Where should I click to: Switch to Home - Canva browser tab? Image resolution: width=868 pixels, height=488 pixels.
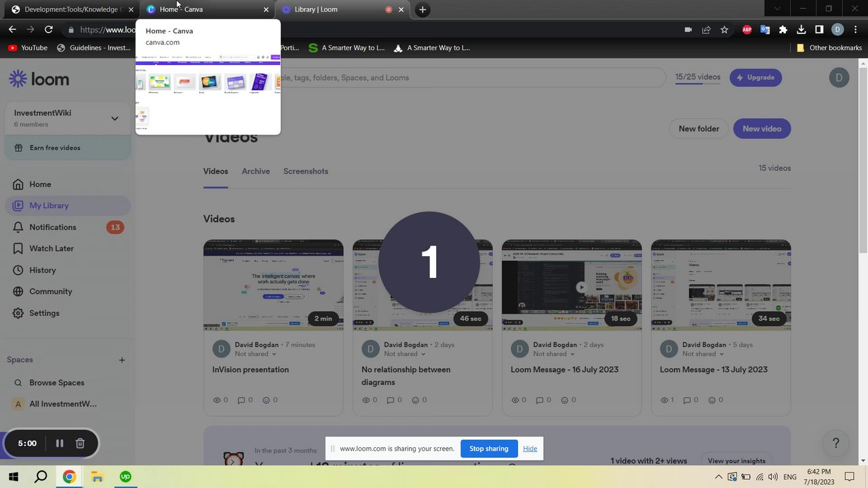tap(207, 9)
